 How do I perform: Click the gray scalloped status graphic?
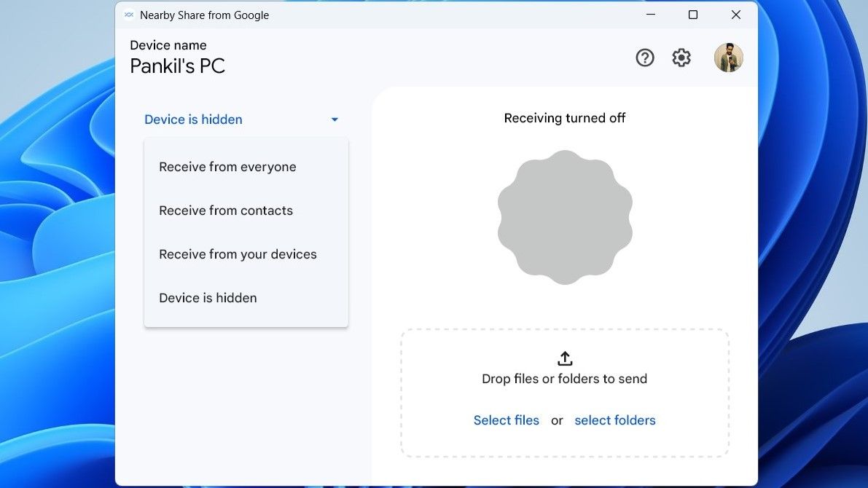[x=565, y=216]
